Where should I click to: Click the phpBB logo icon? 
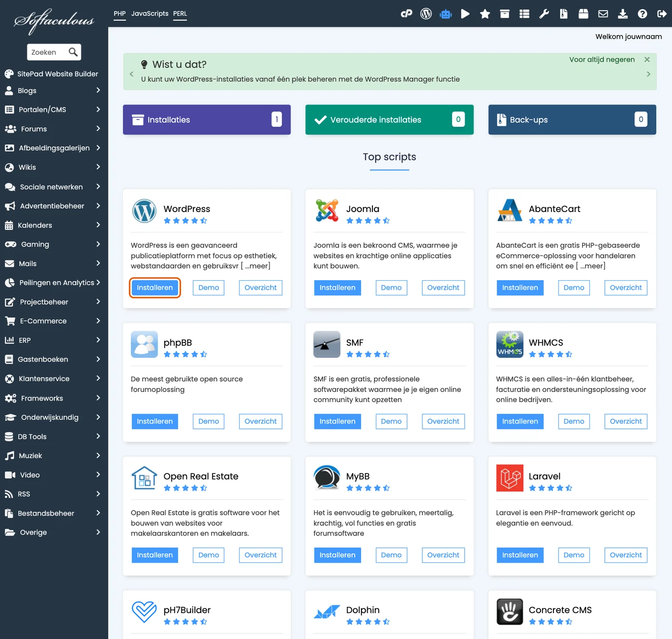tap(144, 344)
